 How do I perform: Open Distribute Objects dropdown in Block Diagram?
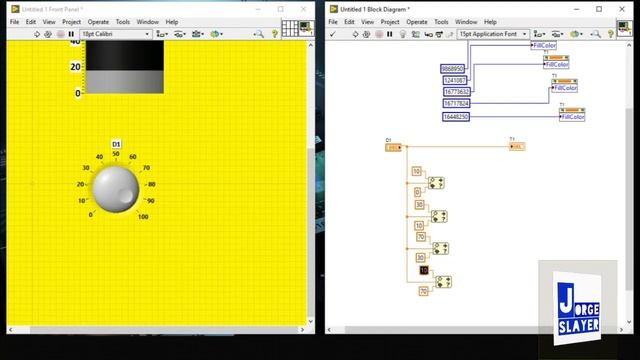(557, 34)
